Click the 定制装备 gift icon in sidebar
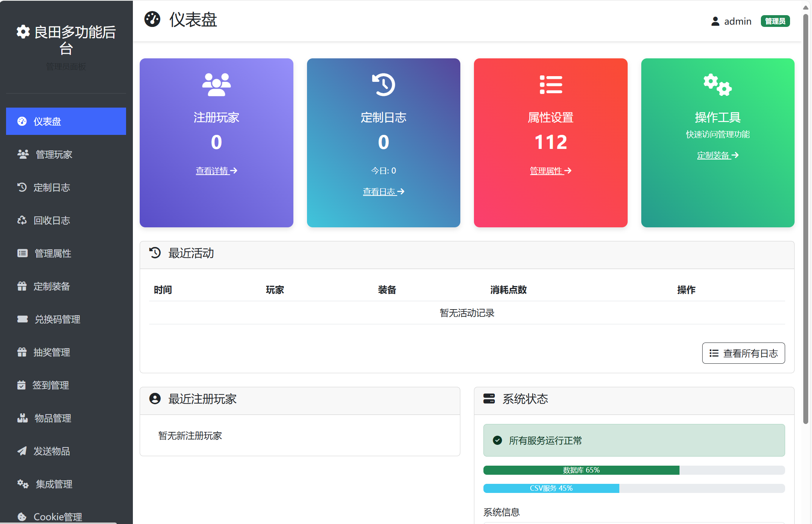Screen dimensions: 812x524 [22, 286]
